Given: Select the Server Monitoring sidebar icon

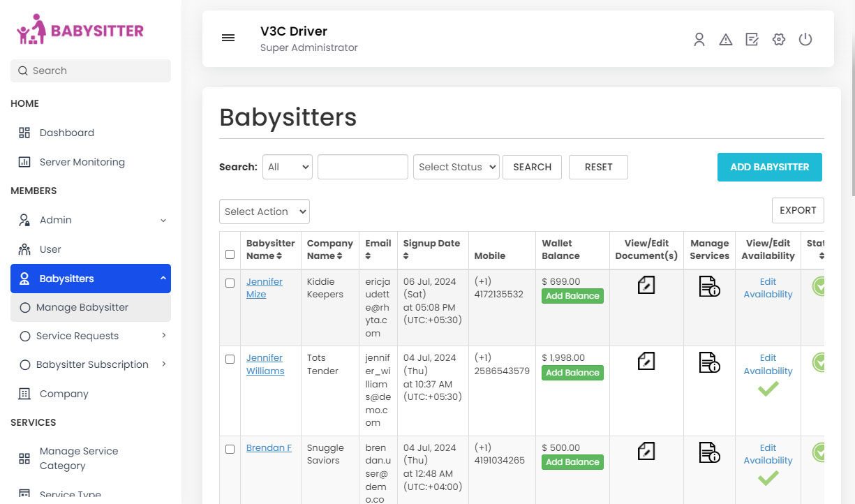Looking at the screenshot, I should (24, 162).
